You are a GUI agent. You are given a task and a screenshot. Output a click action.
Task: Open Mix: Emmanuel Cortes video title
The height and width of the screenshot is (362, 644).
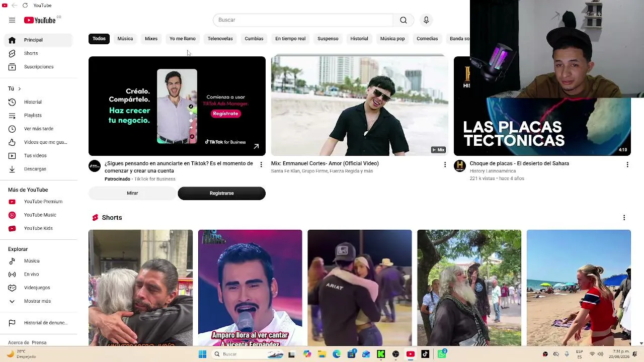click(325, 163)
